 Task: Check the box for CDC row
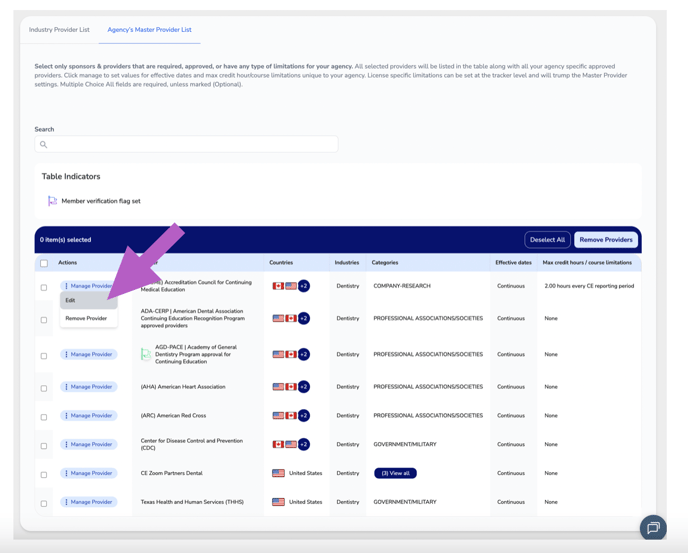(44, 446)
